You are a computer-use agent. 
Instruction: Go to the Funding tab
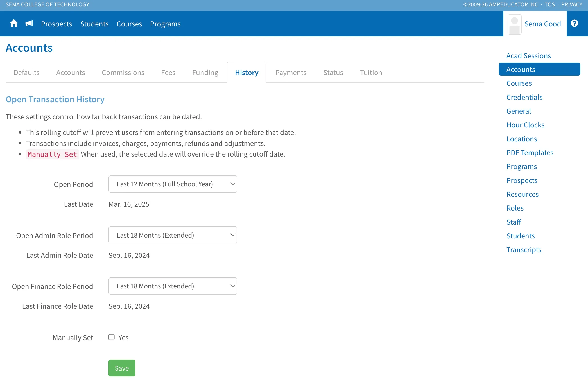[x=205, y=73]
